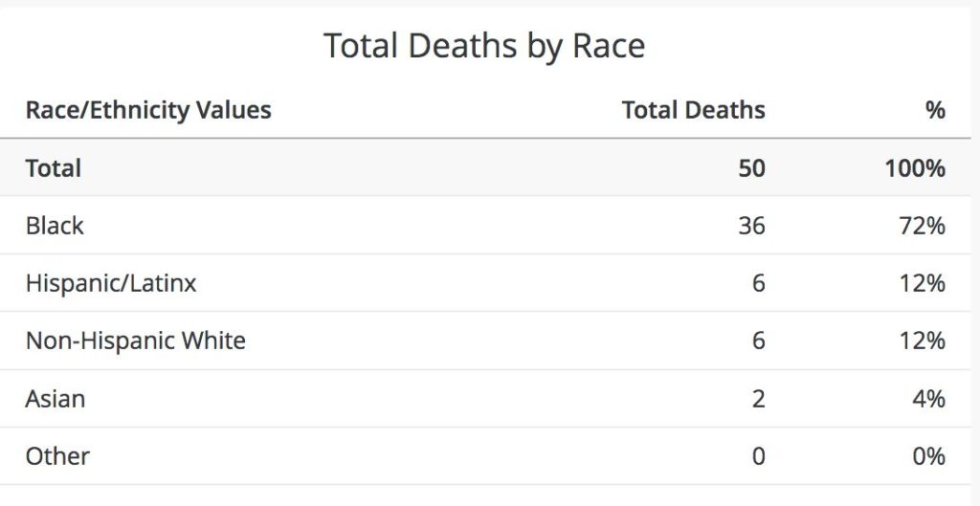Select the Black row label
This screenshot has height=506, width=980.
pyautogui.click(x=55, y=226)
